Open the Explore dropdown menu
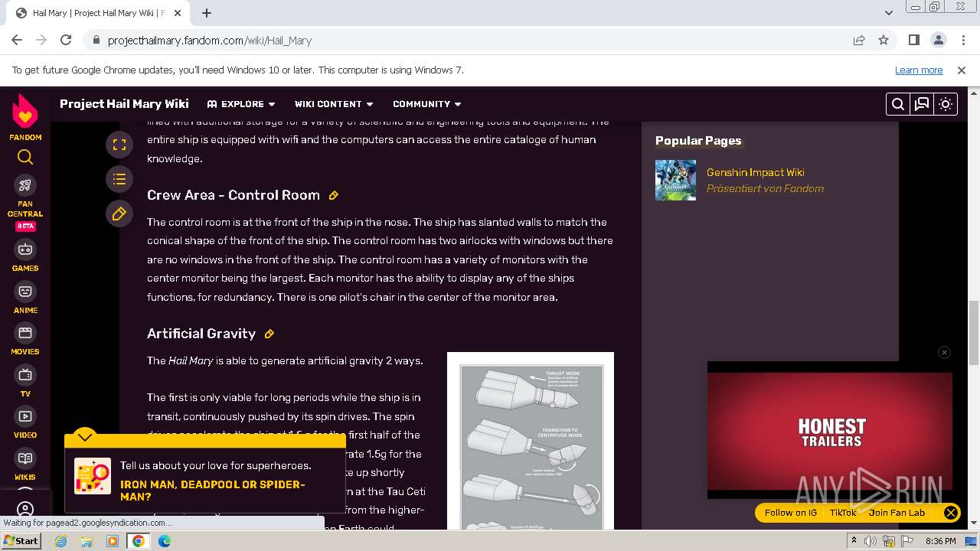 point(240,104)
